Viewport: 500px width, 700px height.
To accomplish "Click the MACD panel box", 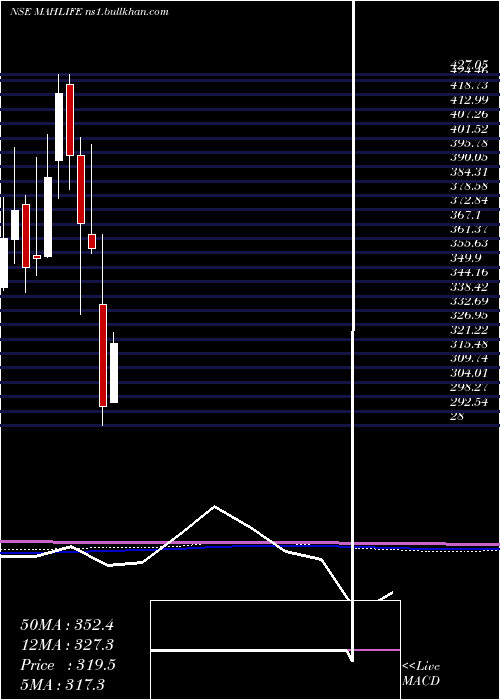I will pyautogui.click(x=275, y=650).
